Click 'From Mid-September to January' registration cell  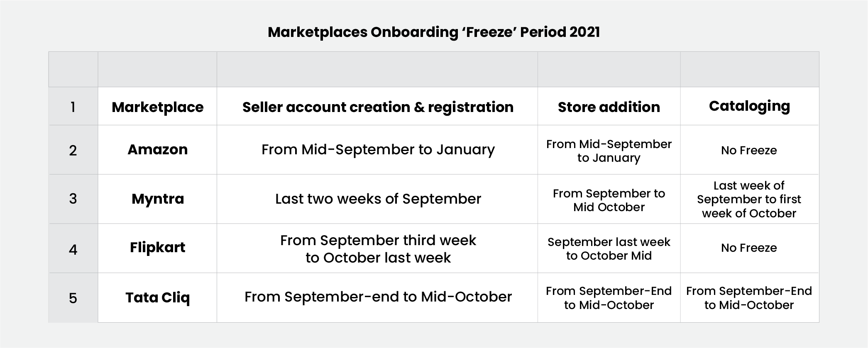pos(377,150)
